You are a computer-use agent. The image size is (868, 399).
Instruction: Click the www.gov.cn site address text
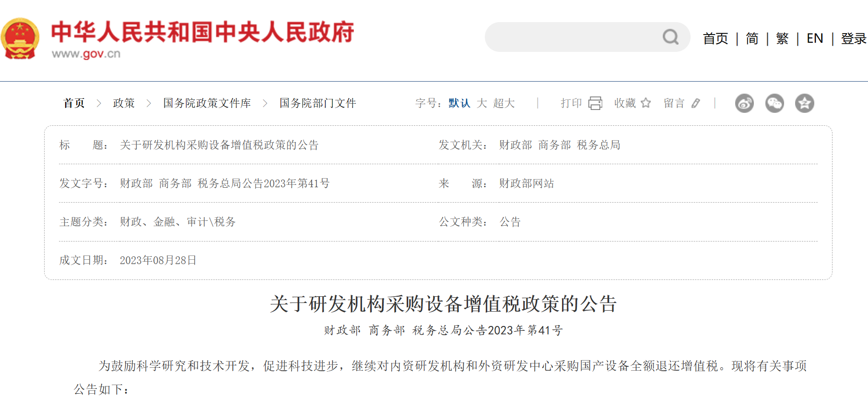click(x=86, y=54)
